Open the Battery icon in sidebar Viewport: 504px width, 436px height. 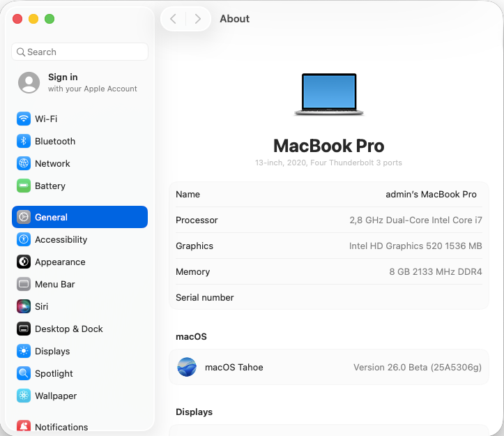point(24,186)
